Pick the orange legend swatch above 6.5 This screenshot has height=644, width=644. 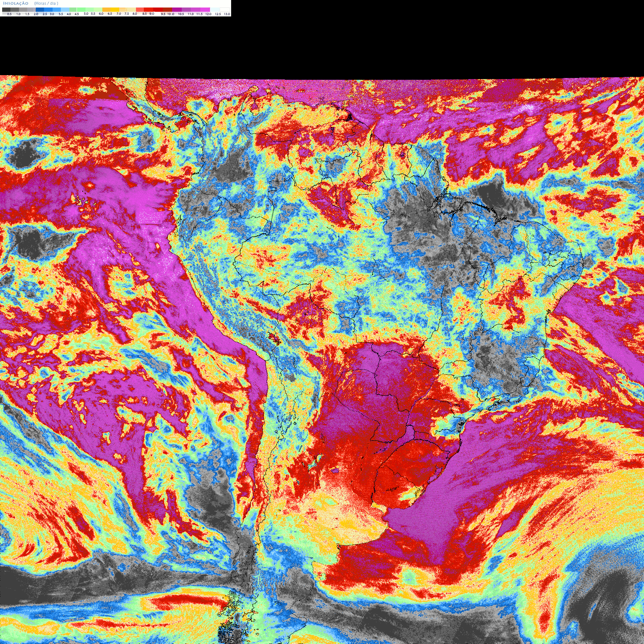pyautogui.click(x=106, y=10)
